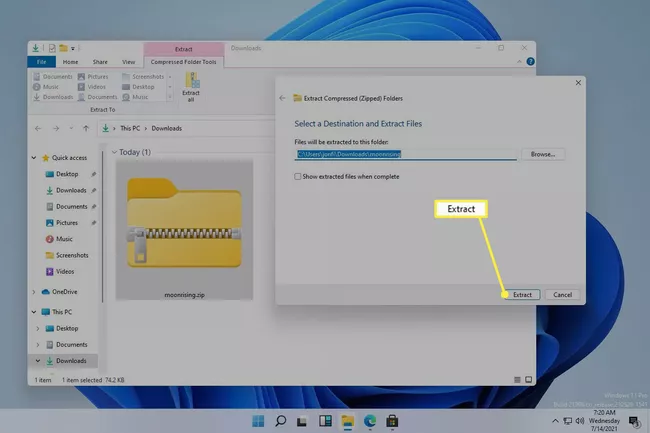Collapse the Quick access section

pos(36,157)
